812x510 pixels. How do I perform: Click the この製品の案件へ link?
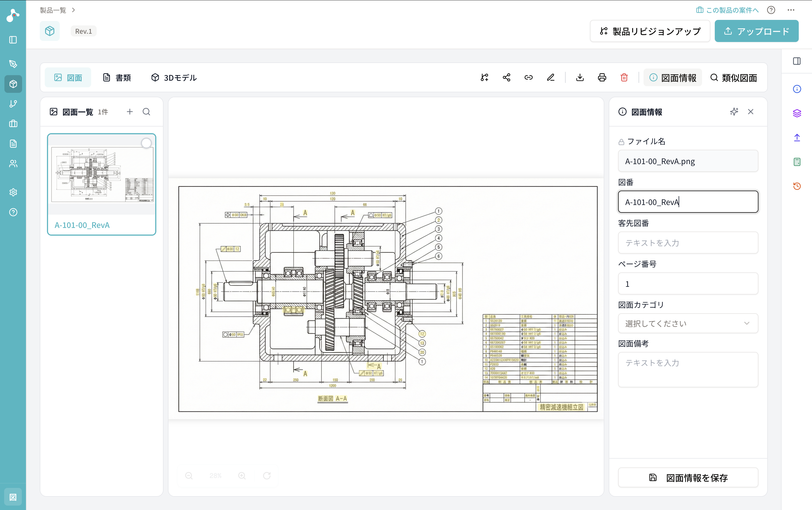[x=727, y=10]
